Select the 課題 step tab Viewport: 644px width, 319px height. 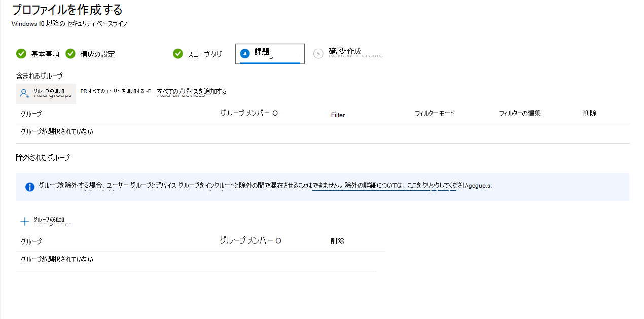(x=270, y=53)
